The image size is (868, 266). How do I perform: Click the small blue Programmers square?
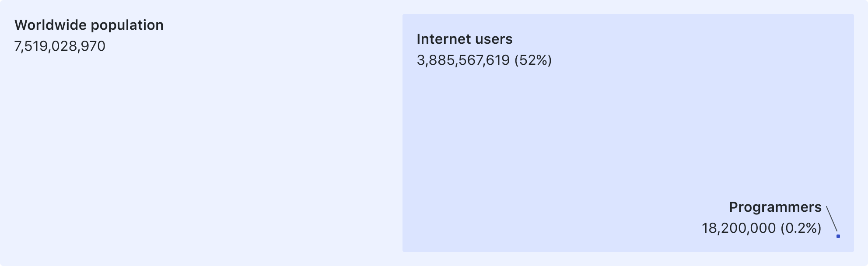pyautogui.click(x=838, y=236)
